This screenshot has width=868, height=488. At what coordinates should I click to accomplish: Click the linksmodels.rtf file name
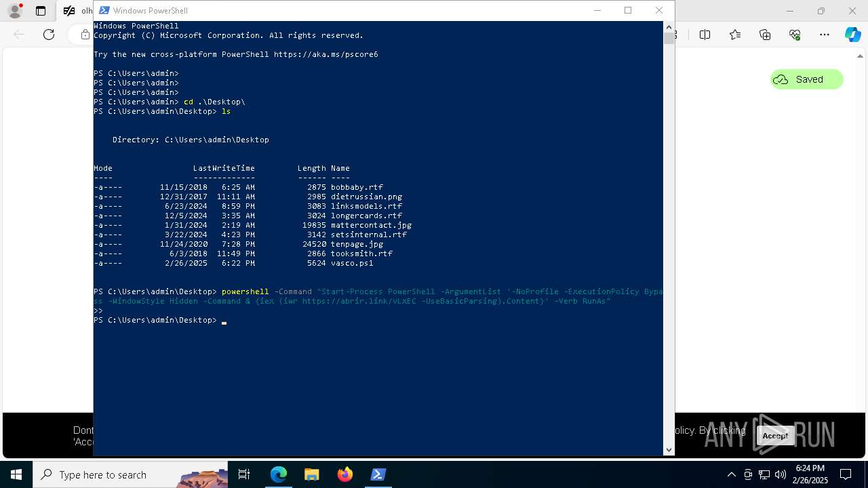coord(366,206)
